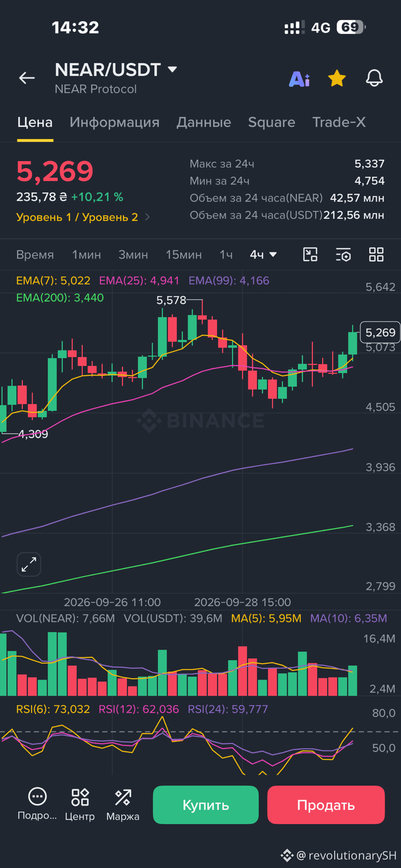Viewport: 401px width, 868px height.
Task: Open price alerts bell icon
Action: (x=374, y=78)
